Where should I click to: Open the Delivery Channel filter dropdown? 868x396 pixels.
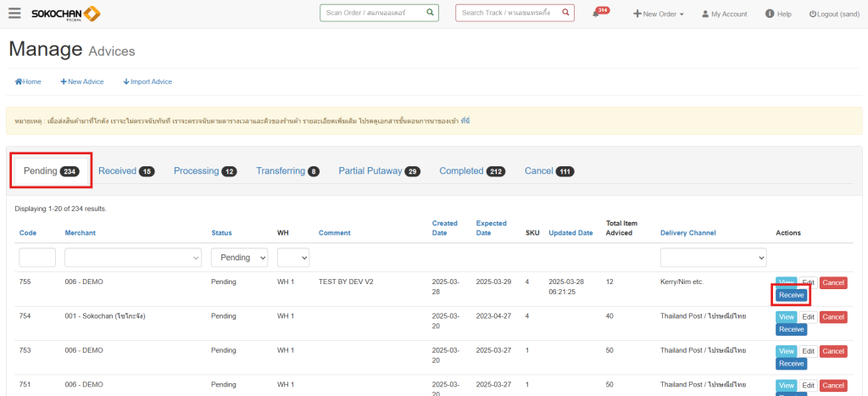pos(714,258)
